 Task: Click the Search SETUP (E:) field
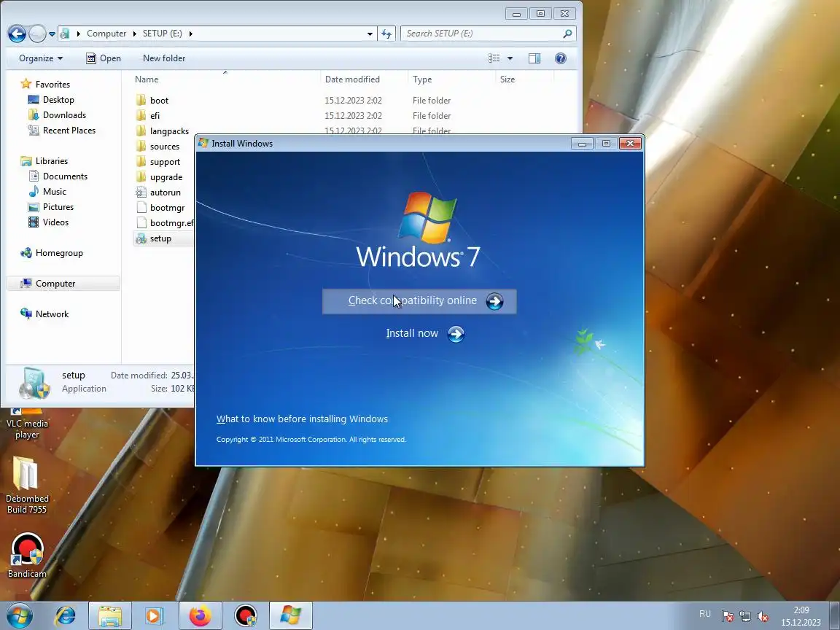pos(488,34)
